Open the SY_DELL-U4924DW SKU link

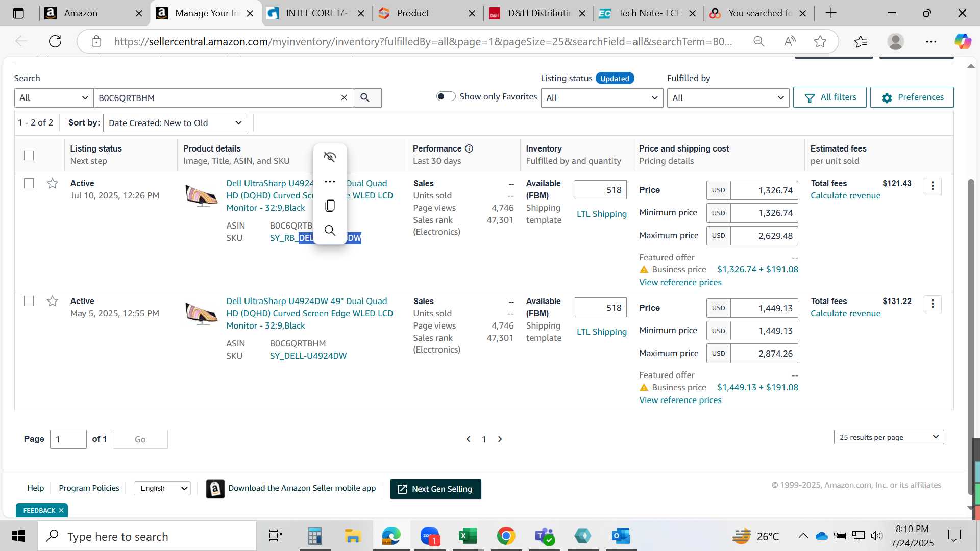pyautogui.click(x=308, y=356)
